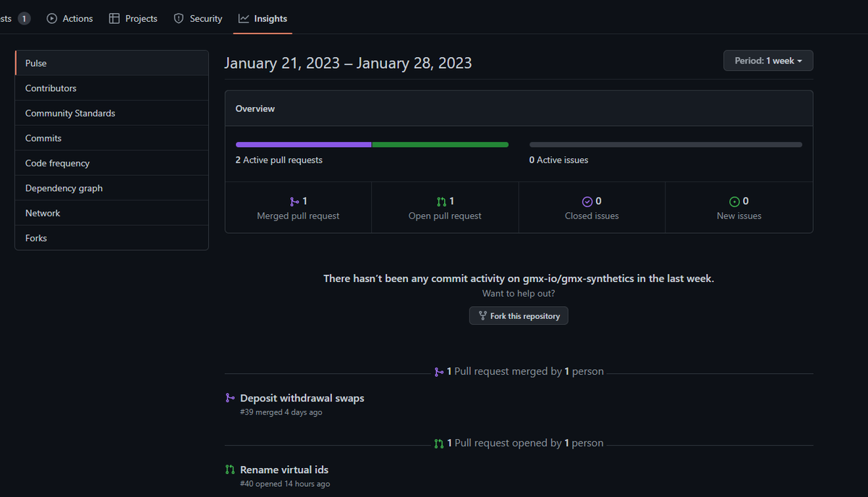Open the Dependency graph section

click(64, 187)
